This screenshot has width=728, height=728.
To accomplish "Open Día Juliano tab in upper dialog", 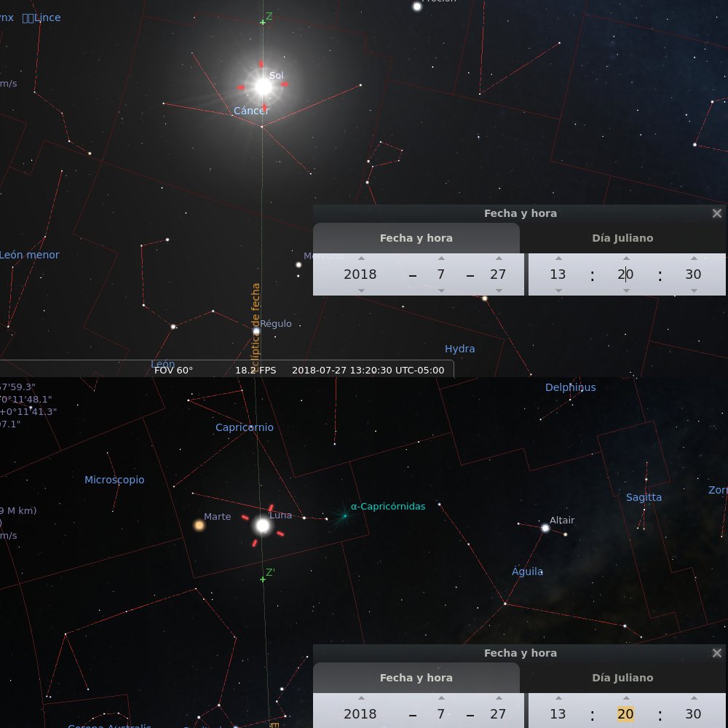I will point(622,238).
